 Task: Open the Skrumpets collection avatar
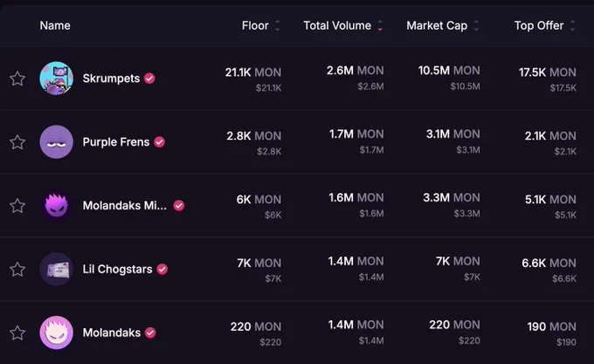(57, 79)
